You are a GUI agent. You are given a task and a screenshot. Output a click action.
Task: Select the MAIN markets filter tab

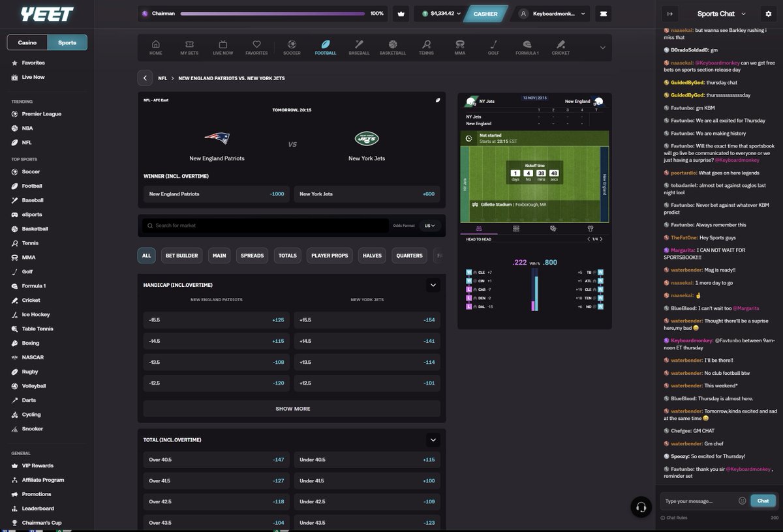coord(219,256)
